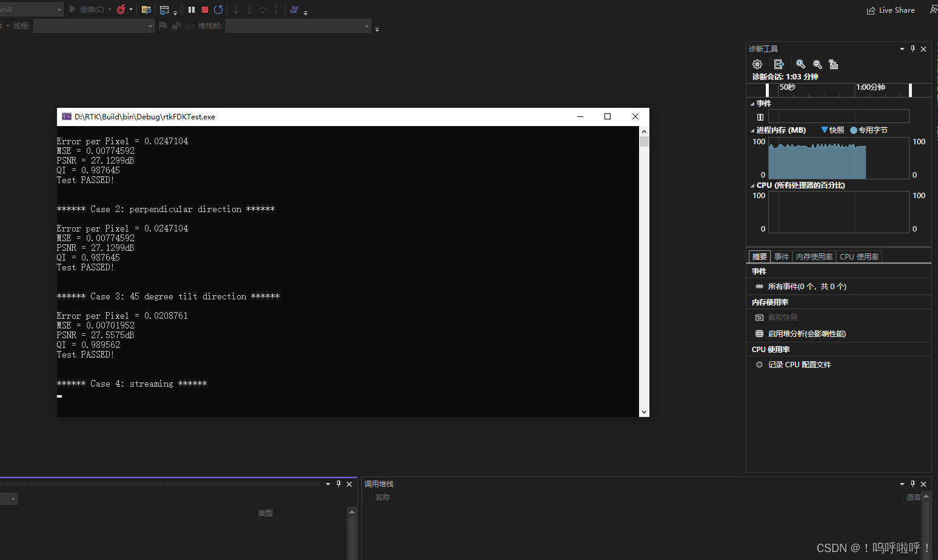
Task: Click the reset zoom chart icon
Action: point(834,64)
